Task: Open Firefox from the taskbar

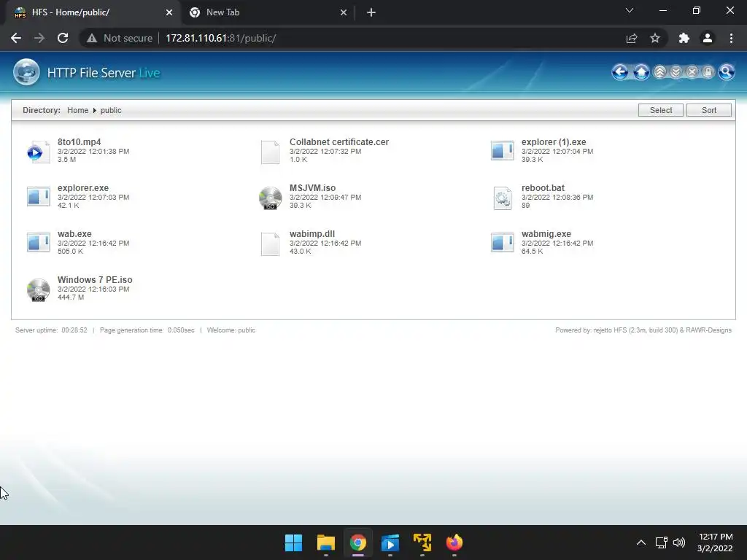Action: click(x=454, y=542)
